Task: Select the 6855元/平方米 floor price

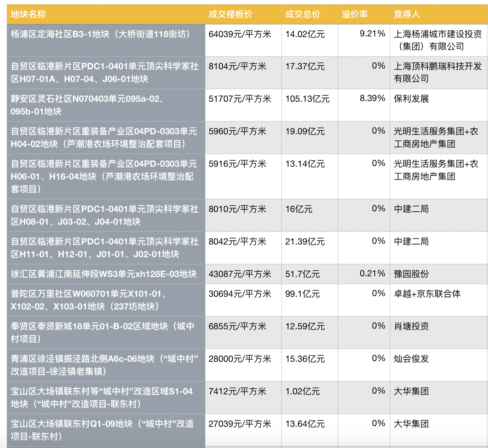Action: (238, 326)
